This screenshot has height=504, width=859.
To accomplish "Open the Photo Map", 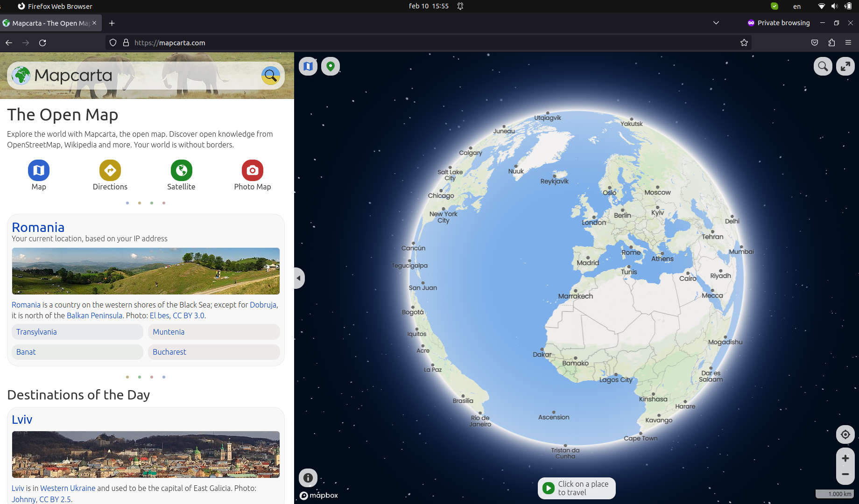I will click(252, 170).
